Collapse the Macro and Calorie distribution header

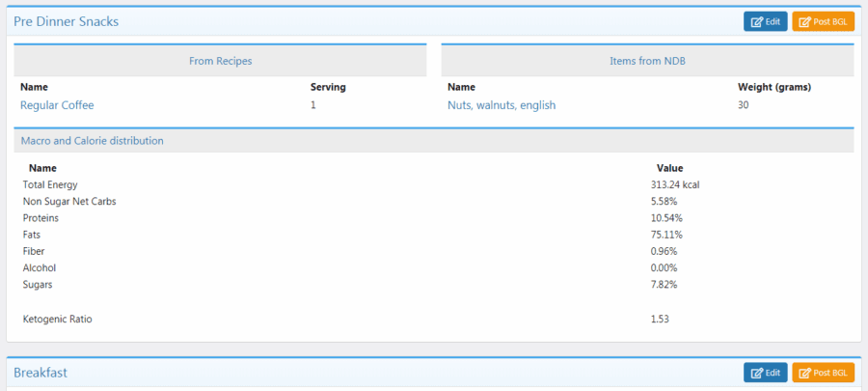pyautogui.click(x=93, y=141)
